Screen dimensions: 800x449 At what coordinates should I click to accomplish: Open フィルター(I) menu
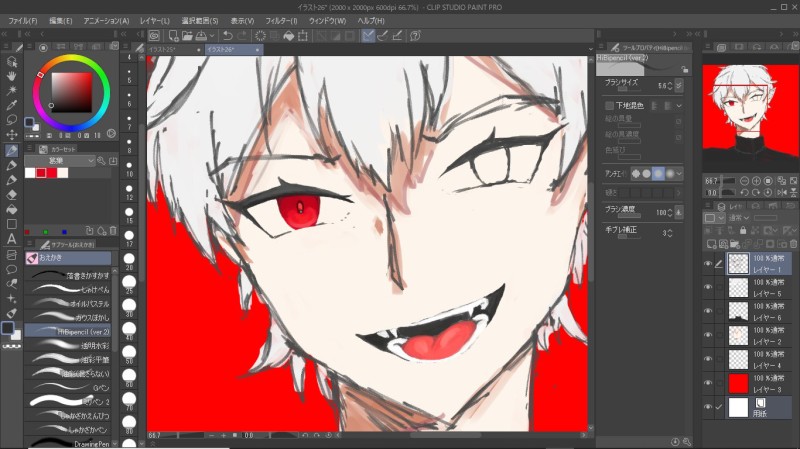tap(281, 21)
